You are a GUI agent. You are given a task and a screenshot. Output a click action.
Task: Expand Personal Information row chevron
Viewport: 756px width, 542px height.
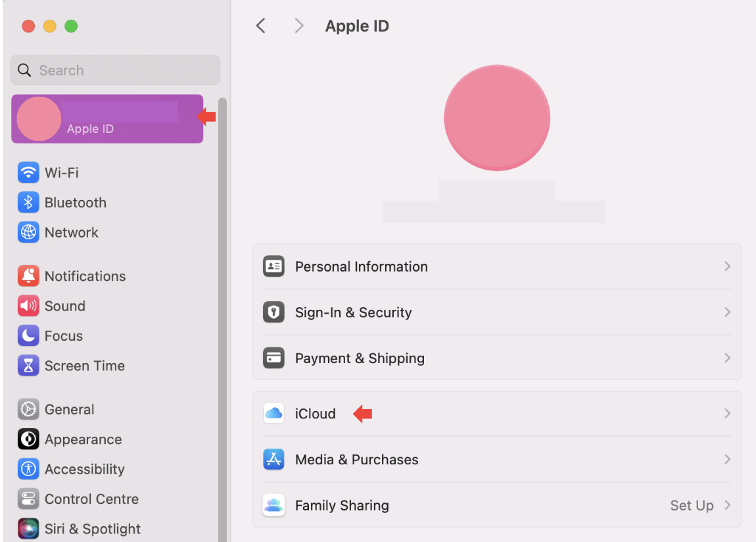pos(727,266)
